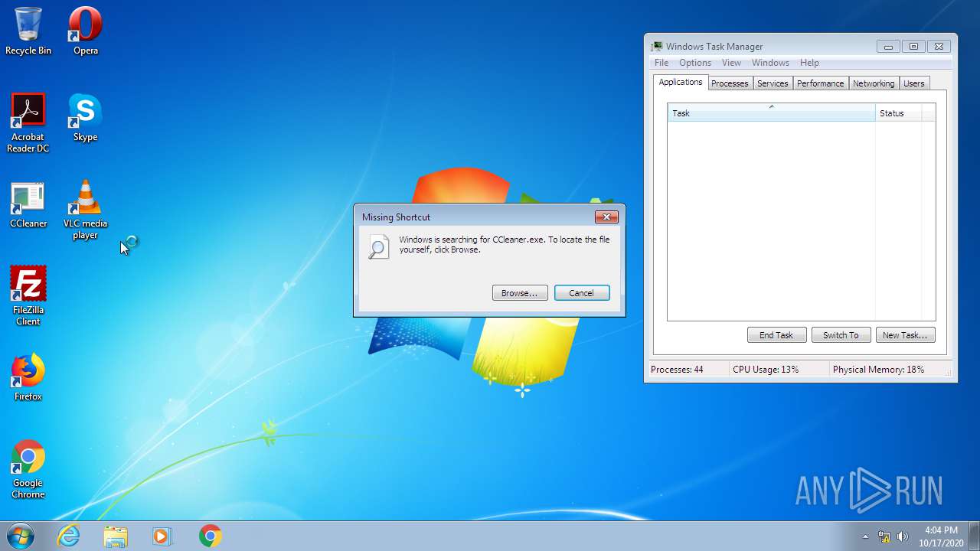The image size is (980, 551).
Task: Select the VLC media player shortcut
Action: (x=85, y=209)
